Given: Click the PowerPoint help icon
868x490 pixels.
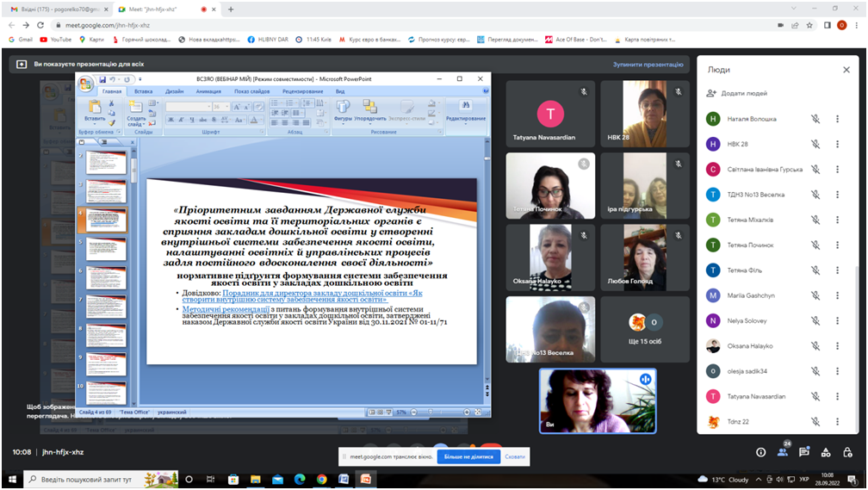Looking at the screenshot, I should coord(486,90).
